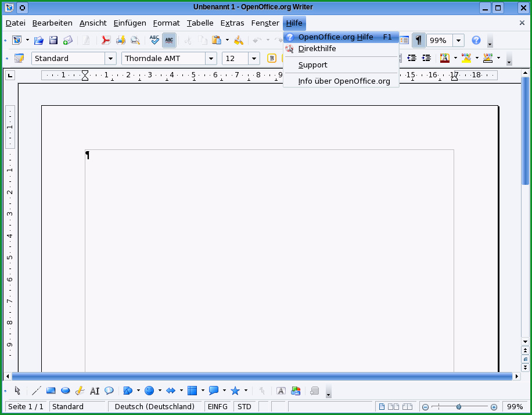532x415 pixels.
Task: Apply the font color button
Action: (x=445, y=58)
